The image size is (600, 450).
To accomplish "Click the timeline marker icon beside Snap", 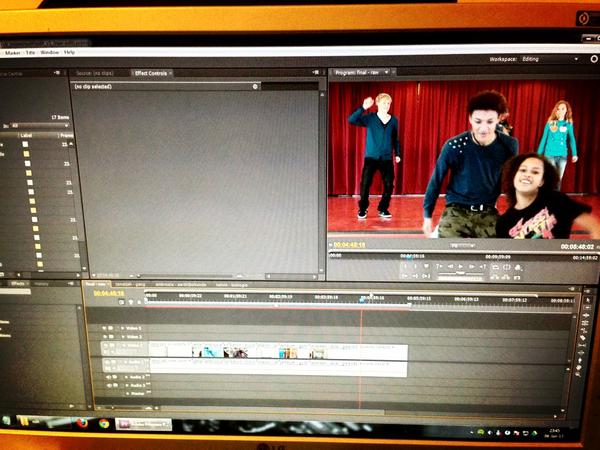I will pos(139,302).
